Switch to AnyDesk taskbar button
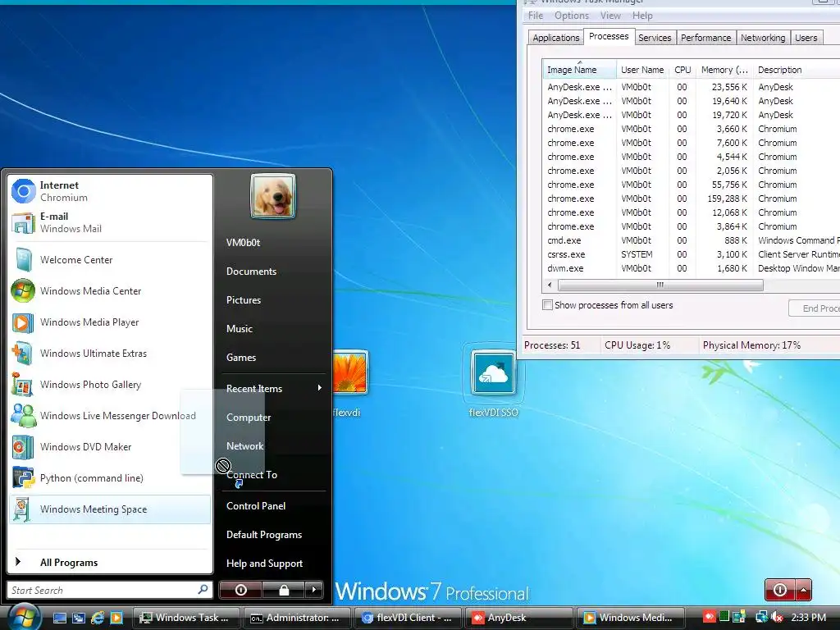This screenshot has height=630, width=840. pyautogui.click(x=518, y=618)
